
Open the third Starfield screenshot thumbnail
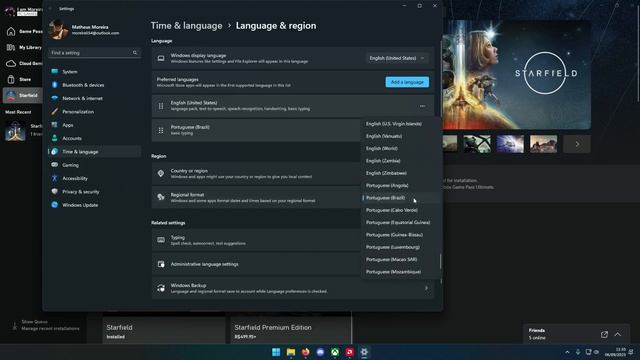tap(510, 144)
